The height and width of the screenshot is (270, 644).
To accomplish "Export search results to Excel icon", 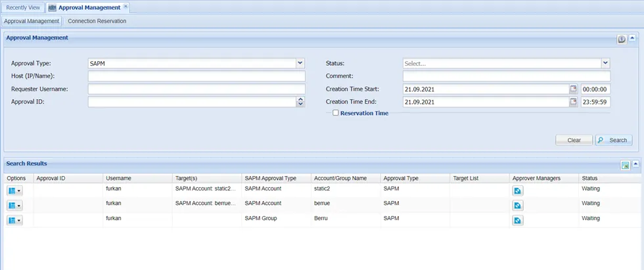I will coord(625,166).
